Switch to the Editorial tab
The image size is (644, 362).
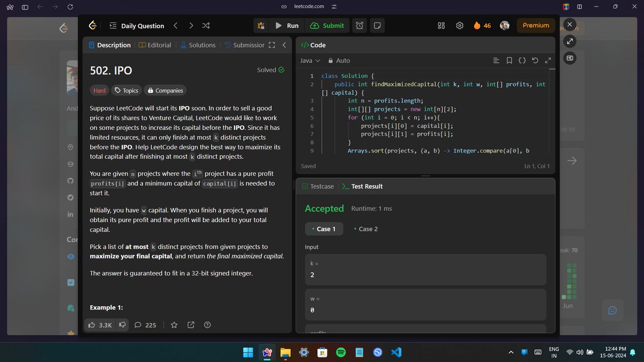coord(155,45)
